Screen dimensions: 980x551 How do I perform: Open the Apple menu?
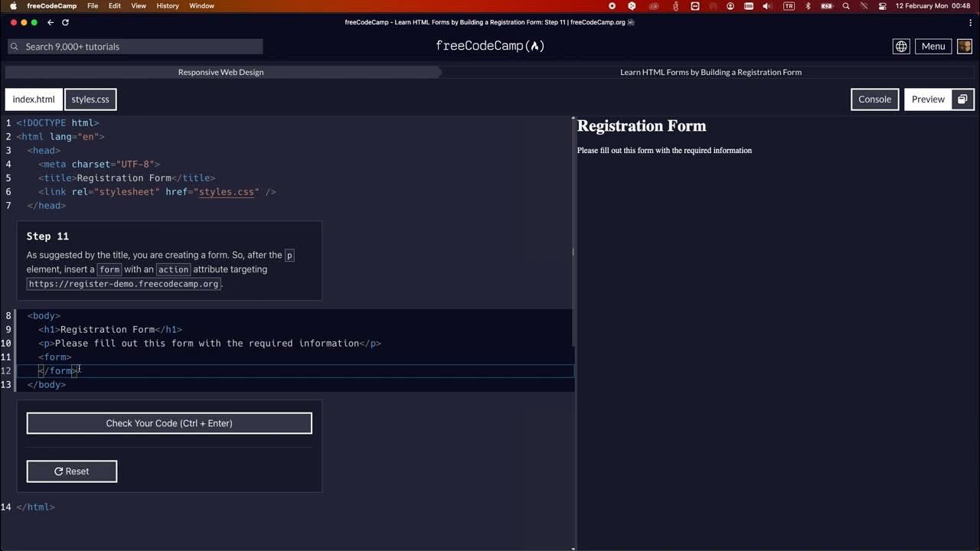click(x=13, y=5)
